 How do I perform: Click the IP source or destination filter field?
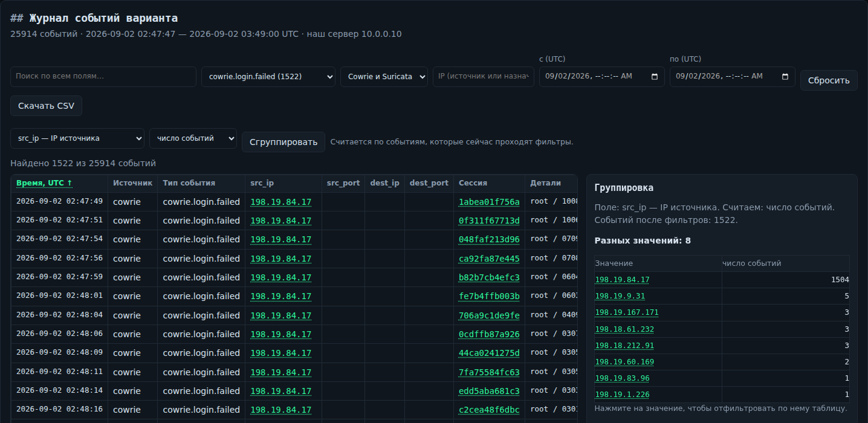484,77
